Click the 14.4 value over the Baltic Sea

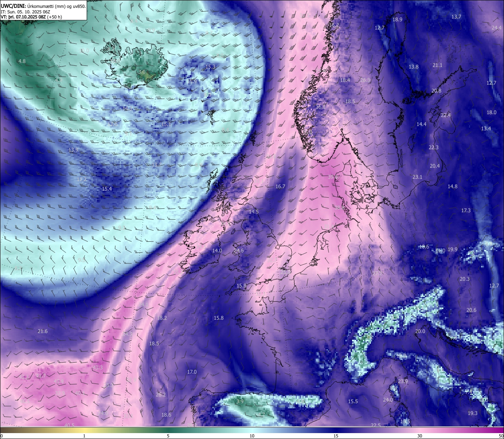point(421,124)
